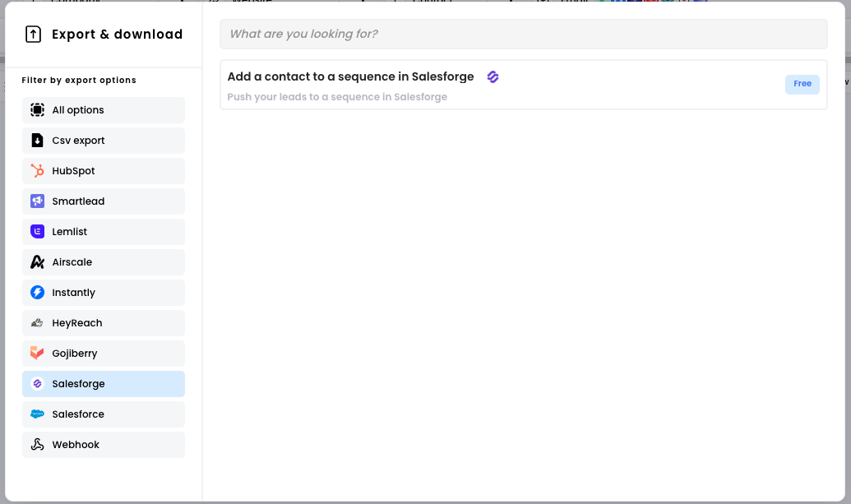Click the Airscale logo icon
851x504 pixels.
point(38,262)
